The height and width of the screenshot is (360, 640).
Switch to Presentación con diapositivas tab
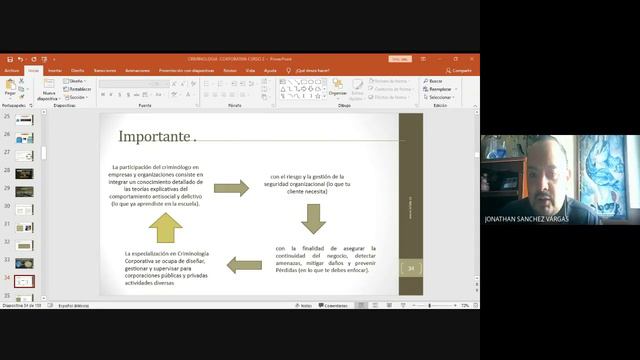point(187,71)
